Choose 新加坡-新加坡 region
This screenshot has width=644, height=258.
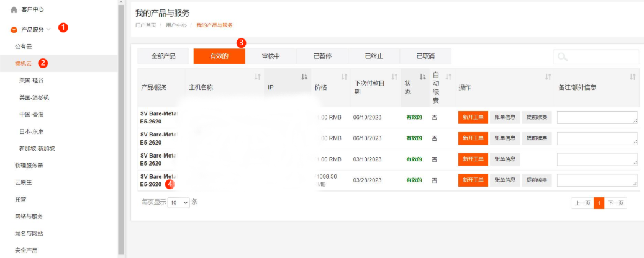(37, 148)
